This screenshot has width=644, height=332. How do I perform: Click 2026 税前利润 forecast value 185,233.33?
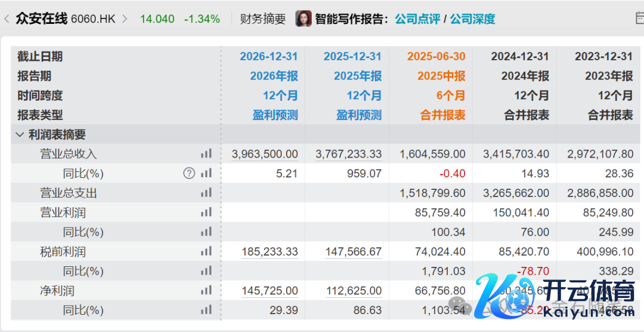pos(270,251)
